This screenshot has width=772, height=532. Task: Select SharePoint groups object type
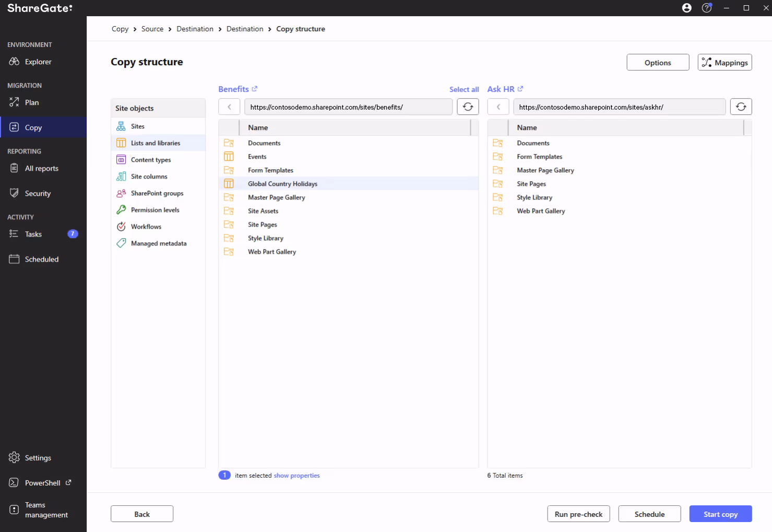point(158,193)
